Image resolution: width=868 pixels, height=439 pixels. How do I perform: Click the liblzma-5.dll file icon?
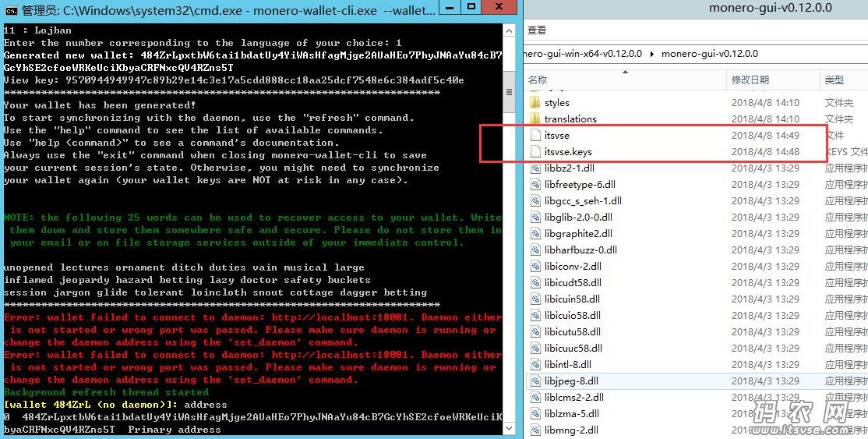pyautogui.click(x=535, y=413)
